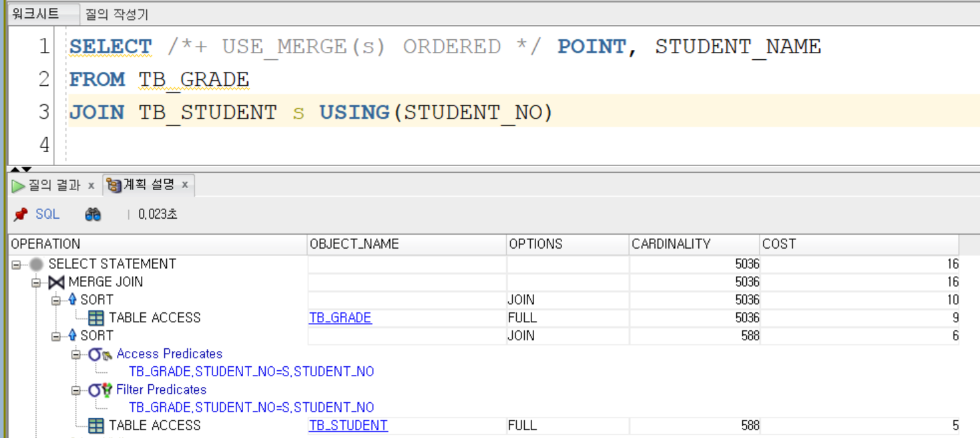Viewport: 980px width, 438px height.
Task: Click the binoculars find icon
Action: [x=93, y=215]
